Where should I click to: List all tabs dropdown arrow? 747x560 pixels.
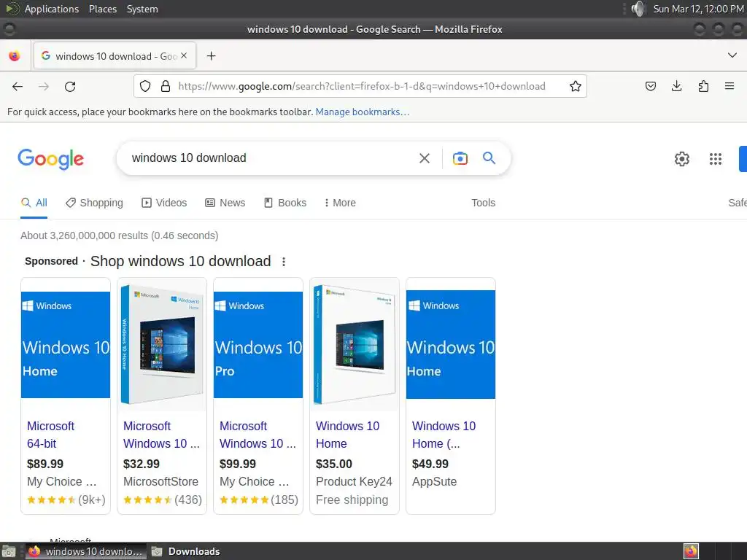[732, 55]
